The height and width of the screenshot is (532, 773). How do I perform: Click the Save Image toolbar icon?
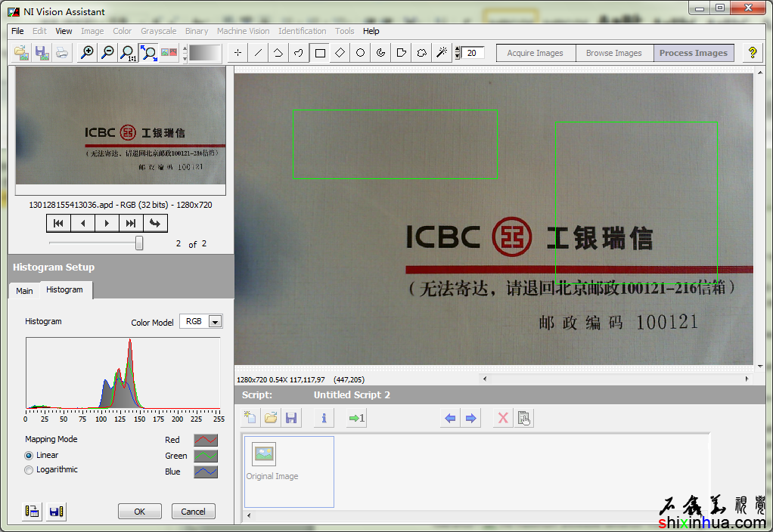42,53
